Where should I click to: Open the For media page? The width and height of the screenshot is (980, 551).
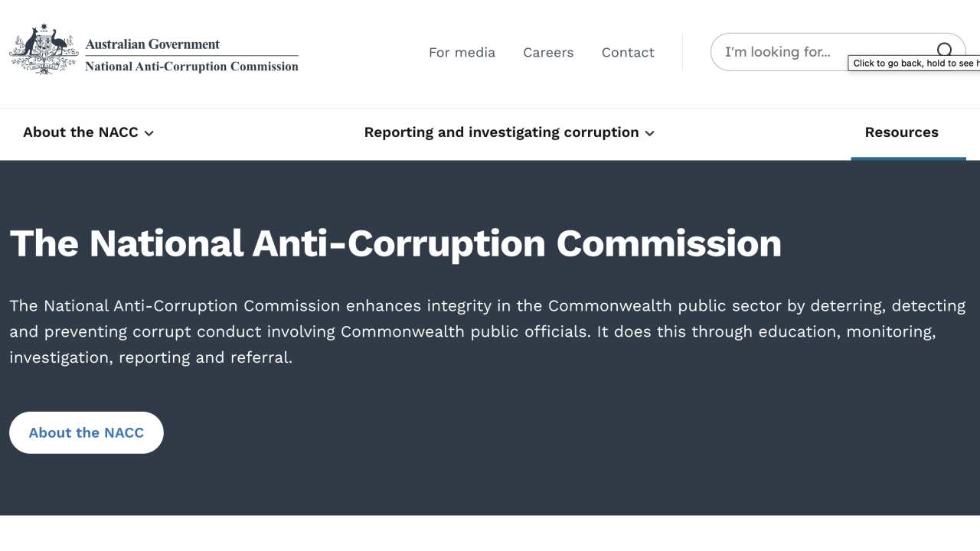pos(462,52)
